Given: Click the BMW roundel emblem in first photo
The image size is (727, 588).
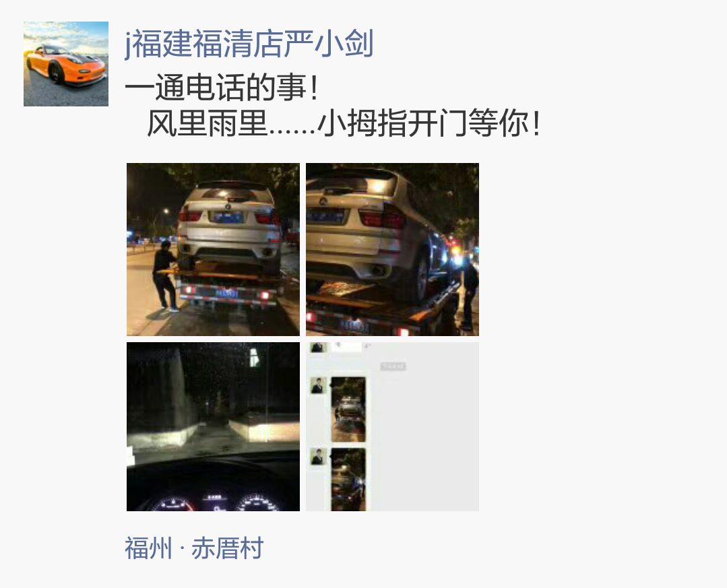Looking at the screenshot, I should click(228, 207).
